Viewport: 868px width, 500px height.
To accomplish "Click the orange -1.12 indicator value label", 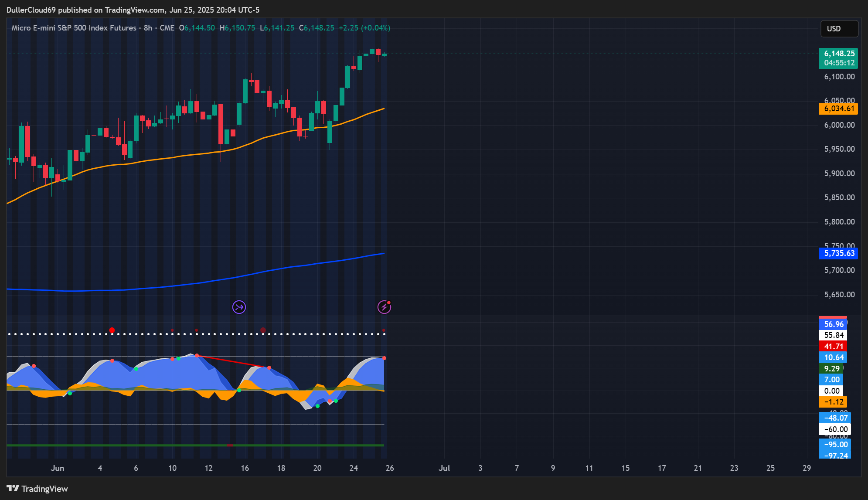I will (x=833, y=402).
